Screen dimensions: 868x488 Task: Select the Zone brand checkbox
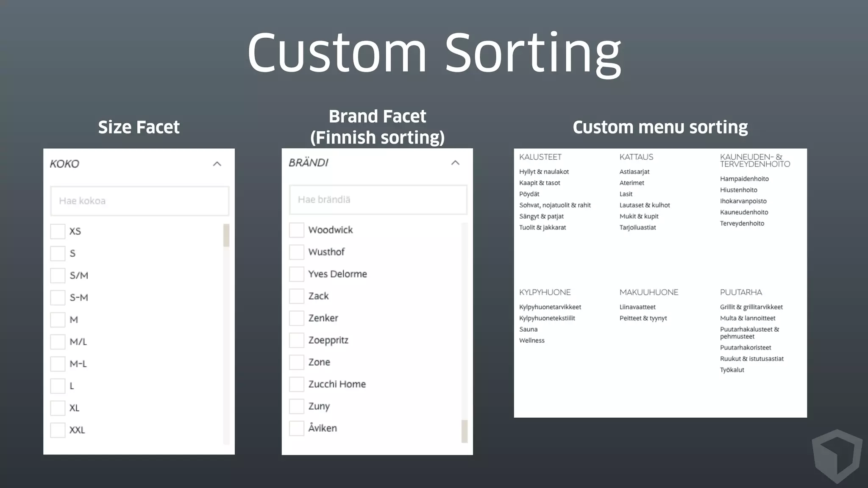[x=297, y=362]
